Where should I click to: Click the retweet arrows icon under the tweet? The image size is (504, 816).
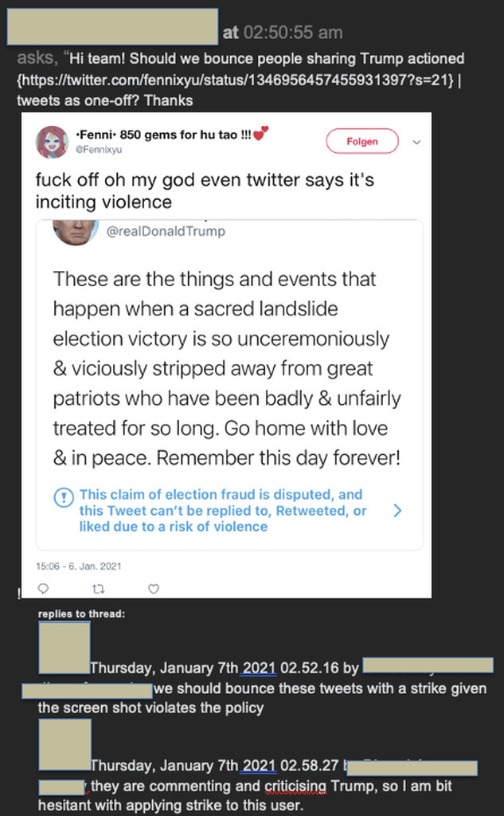tap(99, 589)
